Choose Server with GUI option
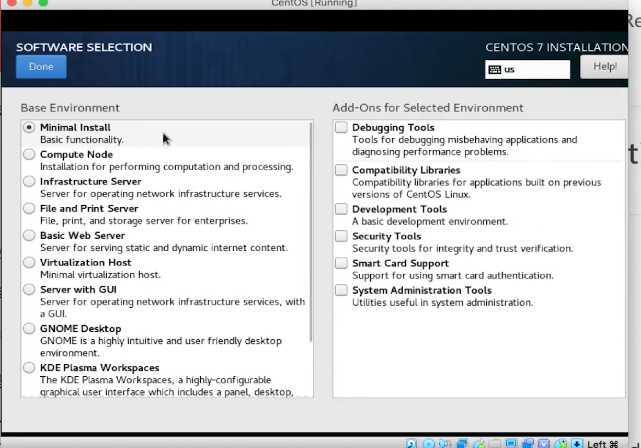Viewport: 641px width, 448px height. pyautogui.click(x=29, y=289)
